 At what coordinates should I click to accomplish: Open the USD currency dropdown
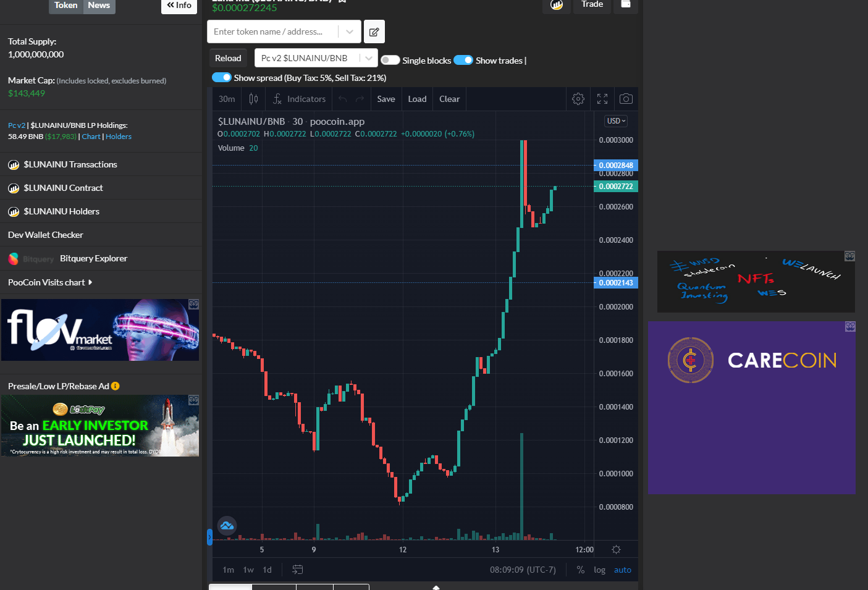pos(616,121)
